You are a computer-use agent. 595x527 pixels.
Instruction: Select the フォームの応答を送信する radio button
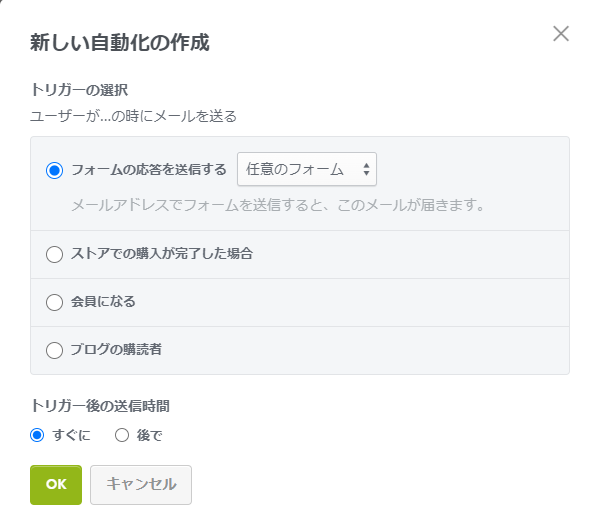pos(54,170)
